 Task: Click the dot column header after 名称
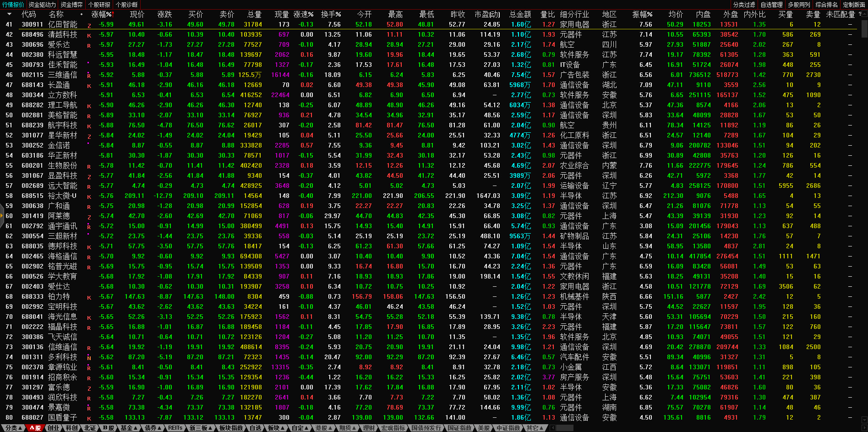pyautogui.click(x=82, y=14)
